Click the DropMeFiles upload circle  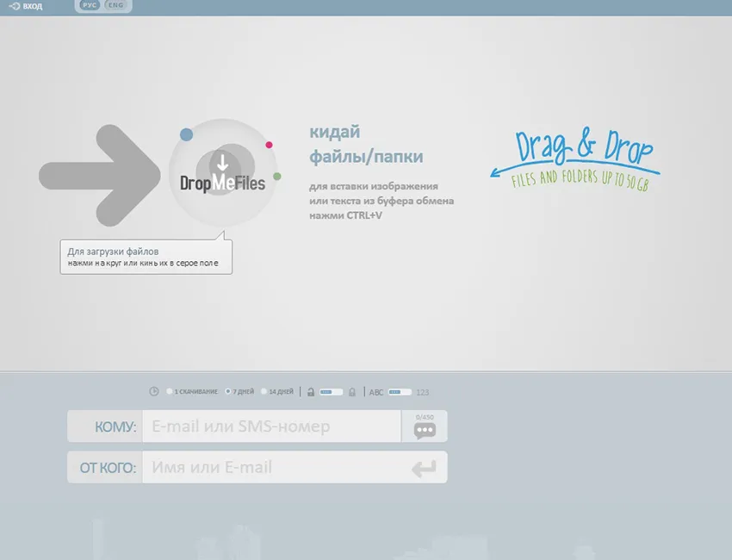click(223, 173)
